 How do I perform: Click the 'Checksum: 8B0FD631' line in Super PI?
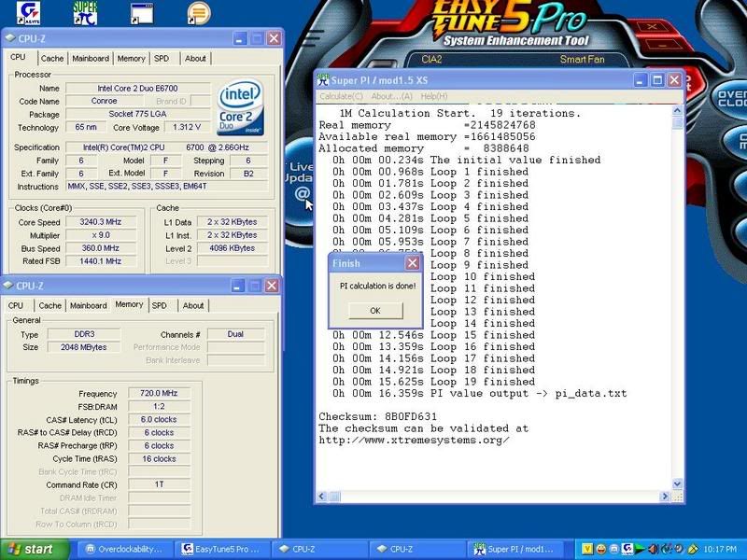(378, 416)
